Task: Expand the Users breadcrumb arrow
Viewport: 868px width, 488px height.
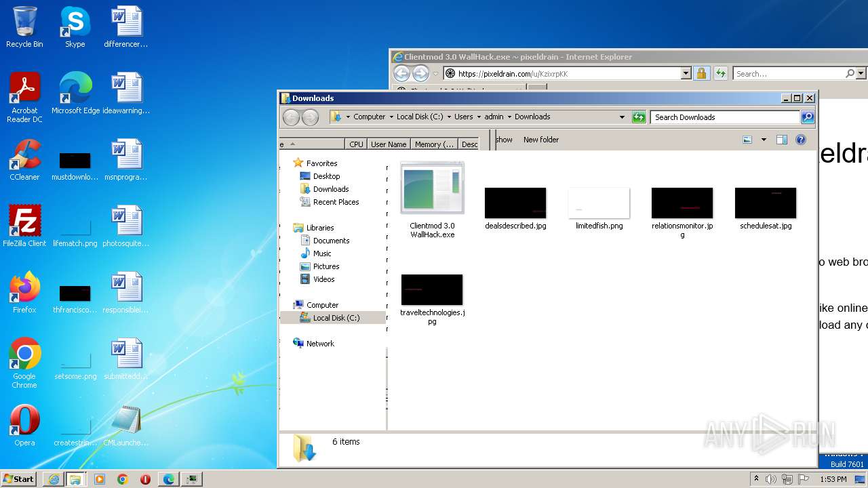Action: click(479, 117)
